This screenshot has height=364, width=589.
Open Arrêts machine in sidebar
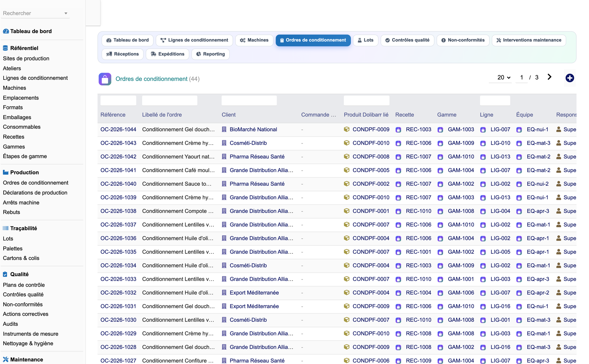point(21,203)
